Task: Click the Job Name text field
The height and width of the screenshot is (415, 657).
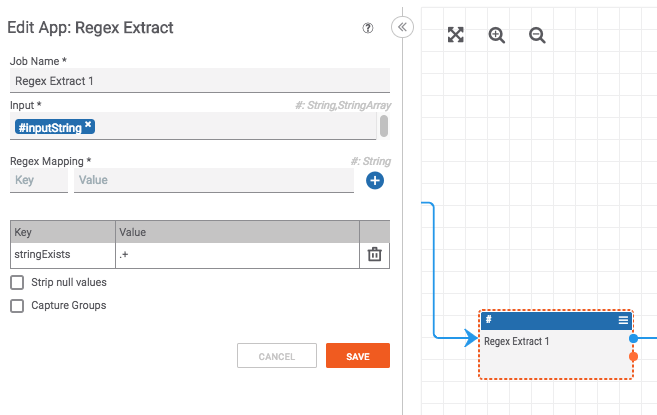Action: click(199, 81)
